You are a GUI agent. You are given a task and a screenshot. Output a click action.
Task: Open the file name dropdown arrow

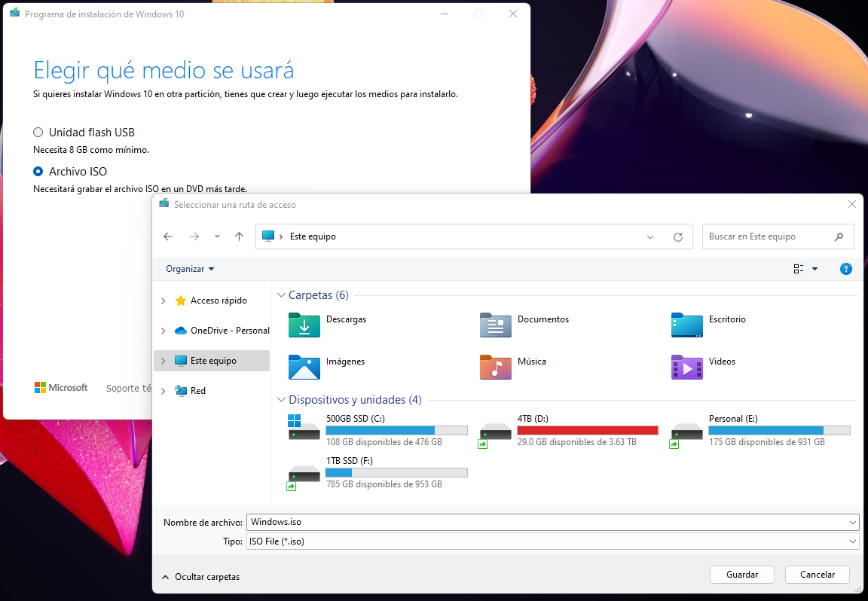coord(853,523)
